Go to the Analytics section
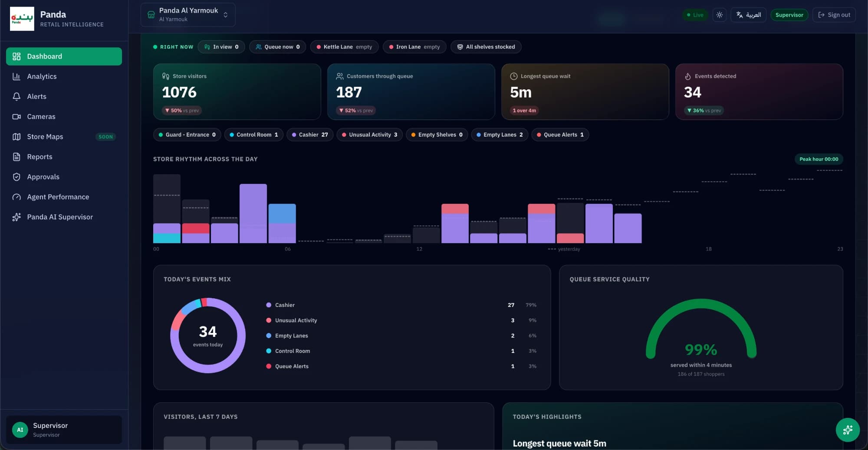This screenshot has height=450, width=868. tap(64, 76)
